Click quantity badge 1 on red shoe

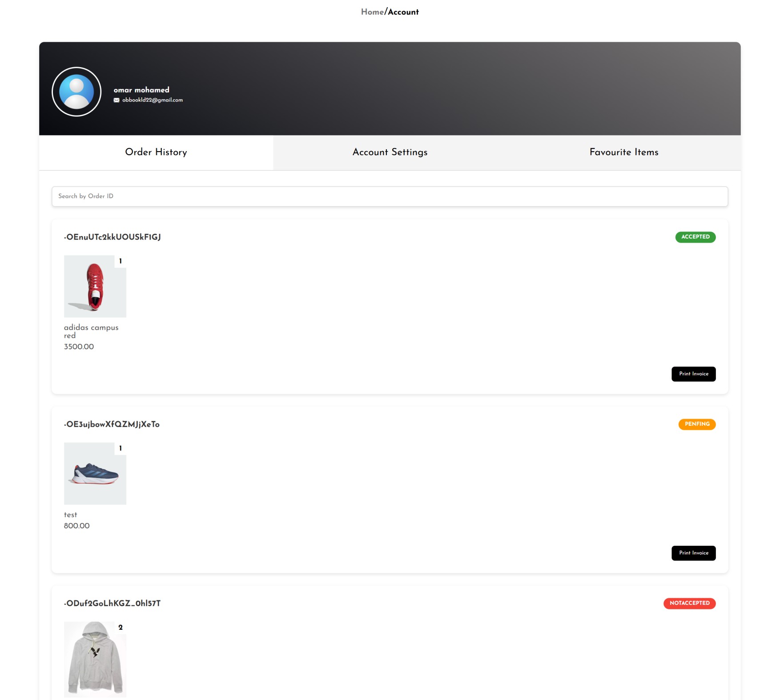click(121, 261)
